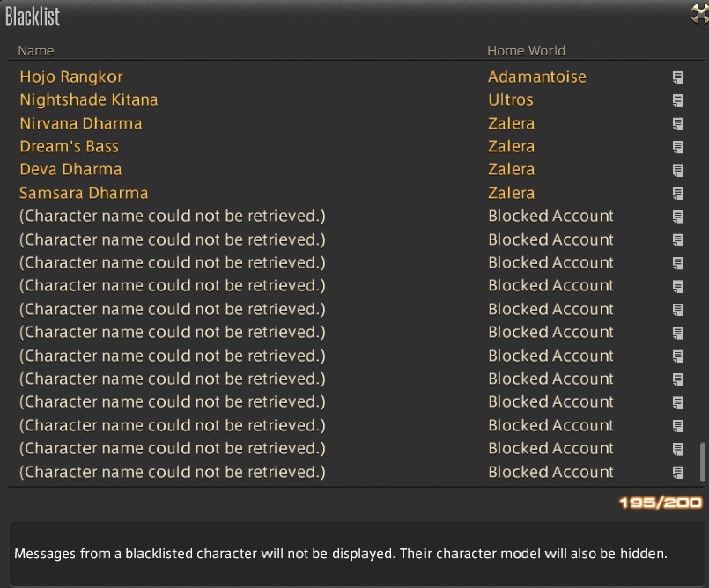The width and height of the screenshot is (709, 588).
Task: Open note icon for Hojo Rangkor
Action: click(x=678, y=77)
